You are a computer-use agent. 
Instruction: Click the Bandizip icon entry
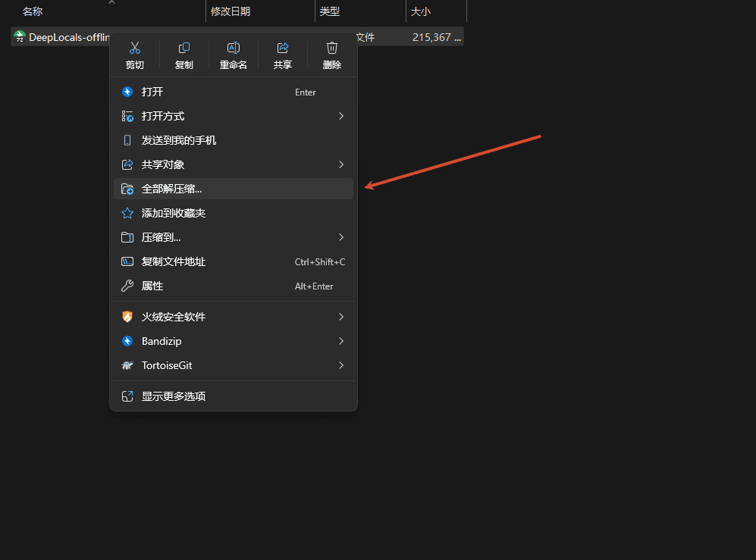click(127, 341)
